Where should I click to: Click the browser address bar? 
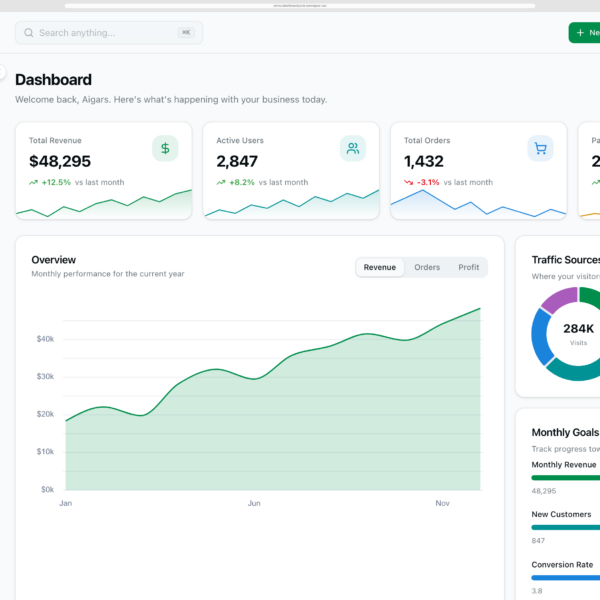[300, 6]
